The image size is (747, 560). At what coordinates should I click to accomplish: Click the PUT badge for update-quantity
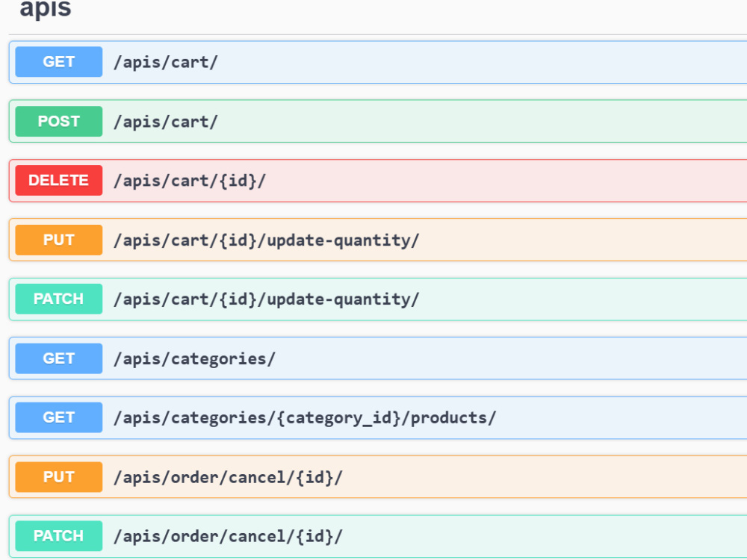point(58,240)
